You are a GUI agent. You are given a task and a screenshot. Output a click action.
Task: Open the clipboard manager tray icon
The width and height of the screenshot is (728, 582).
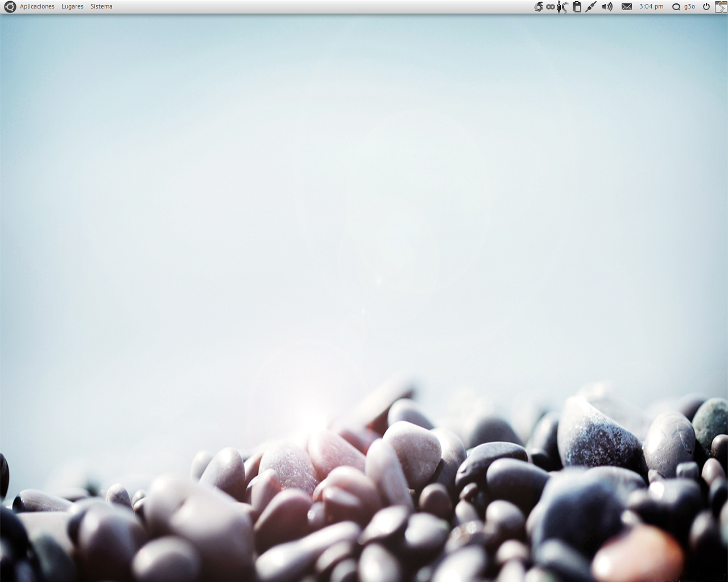tap(577, 7)
